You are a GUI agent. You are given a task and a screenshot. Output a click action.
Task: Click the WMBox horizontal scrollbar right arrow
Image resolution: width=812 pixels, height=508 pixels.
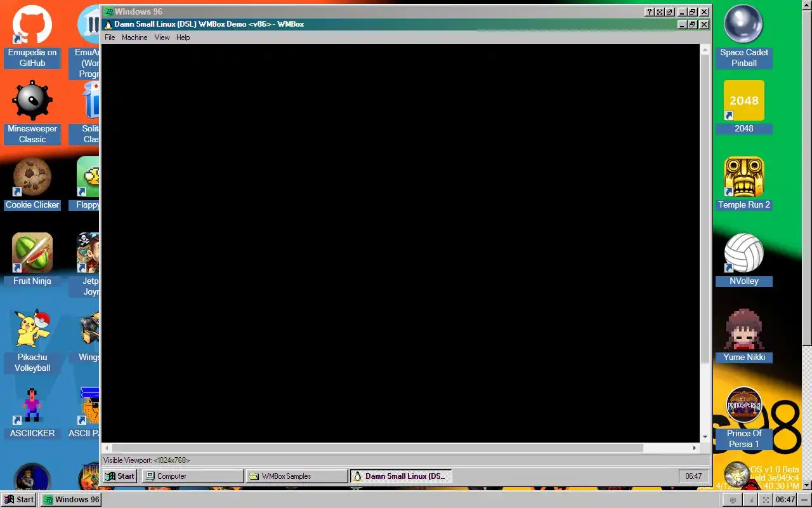(x=695, y=448)
